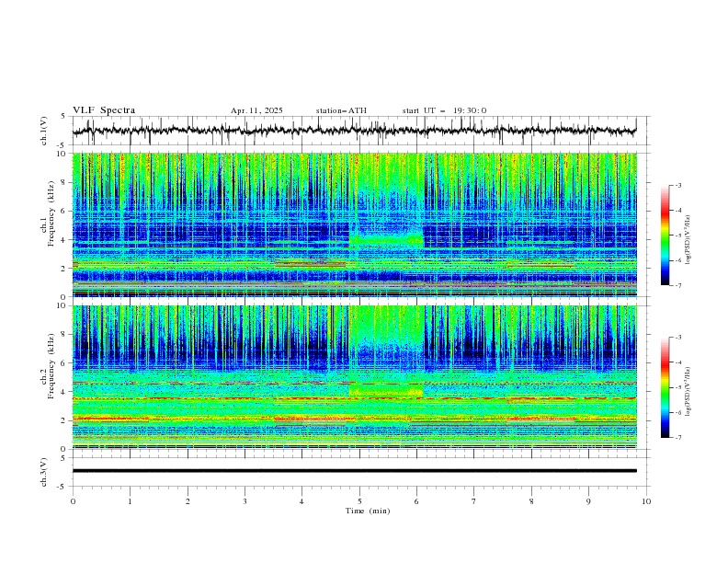Click the "5" tick label on ch.1(V) axis

(63, 117)
